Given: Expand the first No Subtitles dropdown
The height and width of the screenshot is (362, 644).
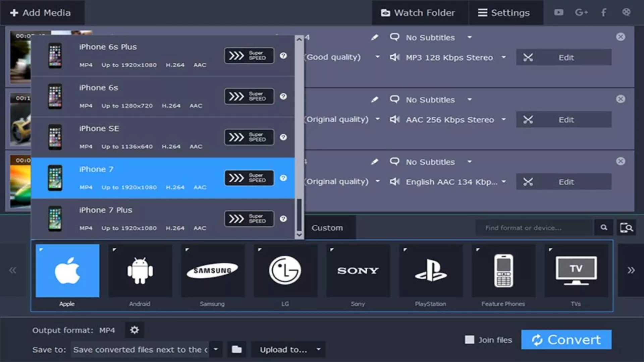Looking at the screenshot, I should (x=470, y=38).
